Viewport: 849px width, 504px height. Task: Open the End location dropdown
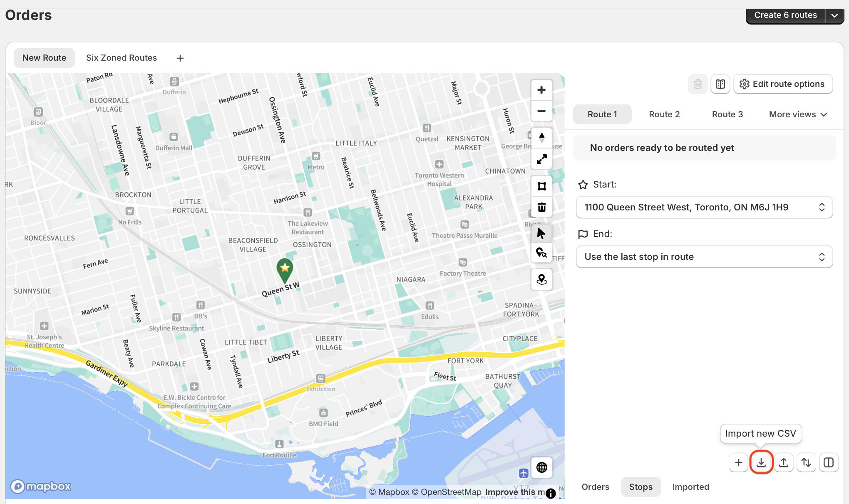click(x=704, y=257)
